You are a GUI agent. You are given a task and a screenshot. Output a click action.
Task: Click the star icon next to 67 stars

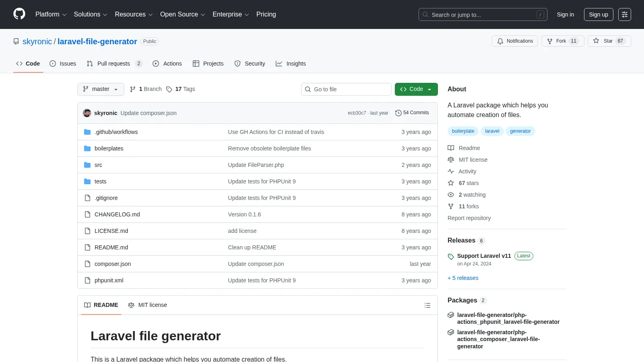451,183
